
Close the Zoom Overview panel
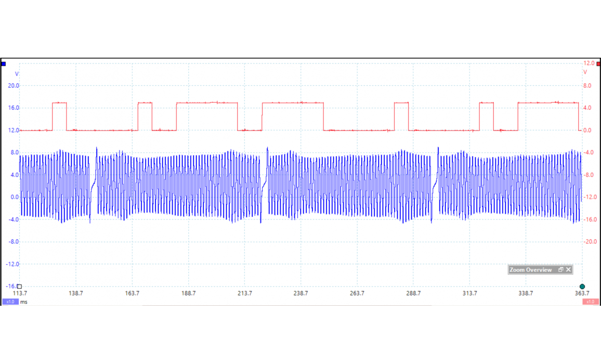point(568,270)
